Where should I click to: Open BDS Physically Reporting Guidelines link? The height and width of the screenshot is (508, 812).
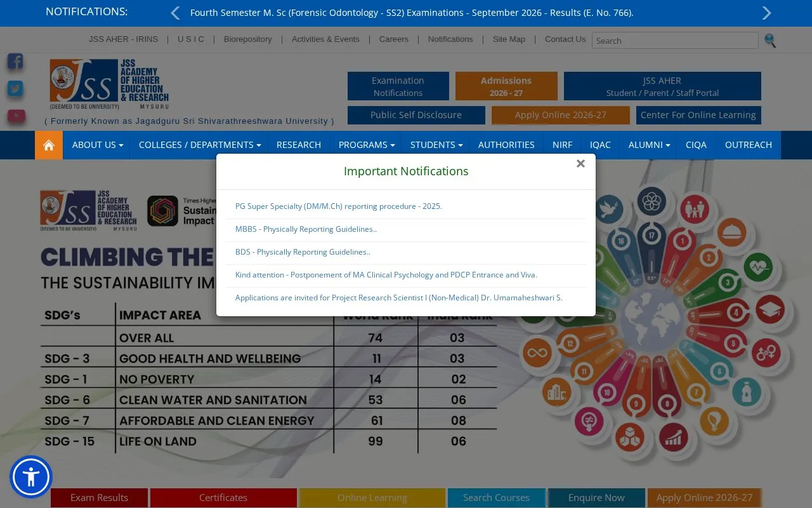[303, 252]
